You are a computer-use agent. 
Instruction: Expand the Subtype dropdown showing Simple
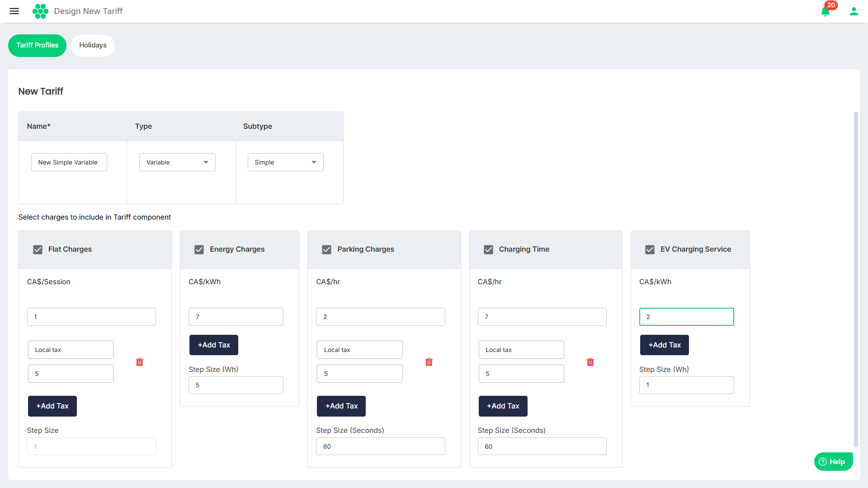click(285, 162)
